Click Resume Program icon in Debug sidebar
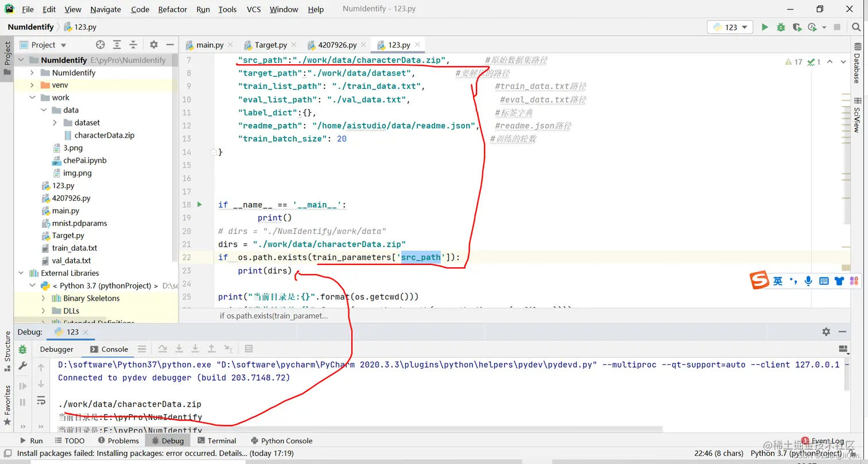868x464 pixels. (x=23, y=386)
